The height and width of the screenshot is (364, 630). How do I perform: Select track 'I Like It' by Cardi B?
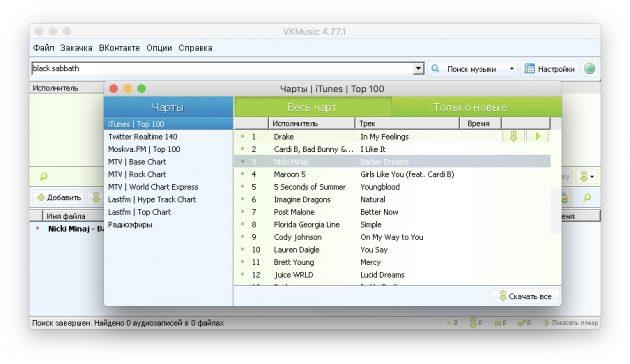(x=392, y=149)
